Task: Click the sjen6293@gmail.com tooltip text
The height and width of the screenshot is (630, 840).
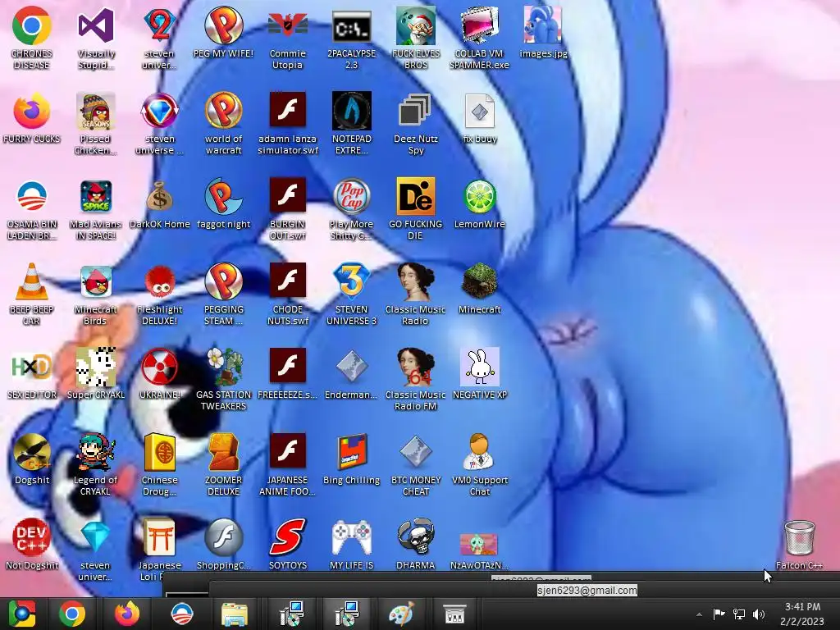Action: 587,591
